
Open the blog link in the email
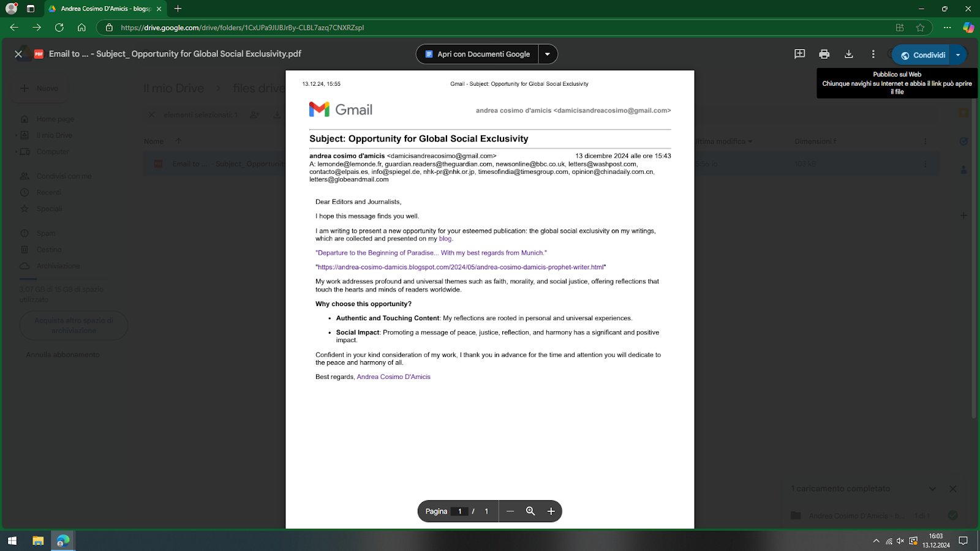445,239
